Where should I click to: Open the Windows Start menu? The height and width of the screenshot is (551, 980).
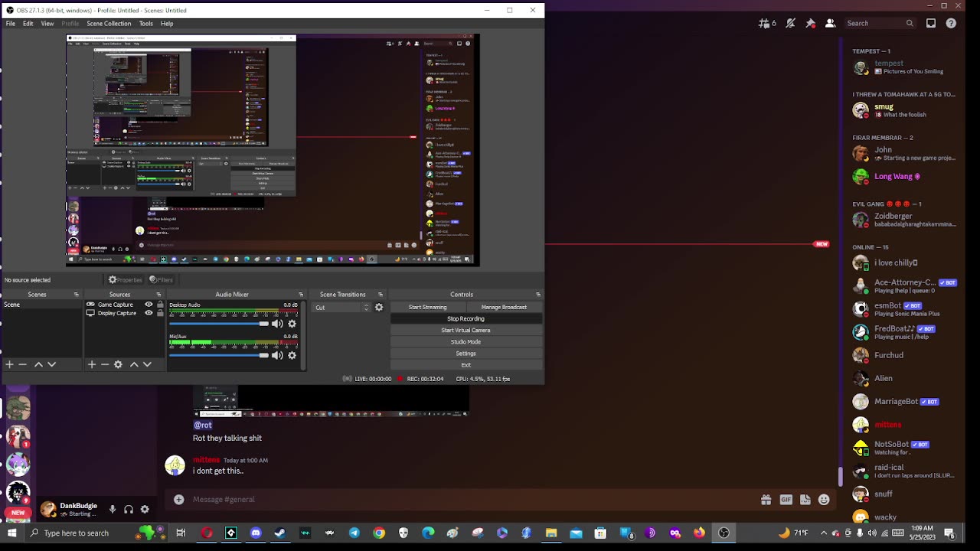(x=12, y=533)
